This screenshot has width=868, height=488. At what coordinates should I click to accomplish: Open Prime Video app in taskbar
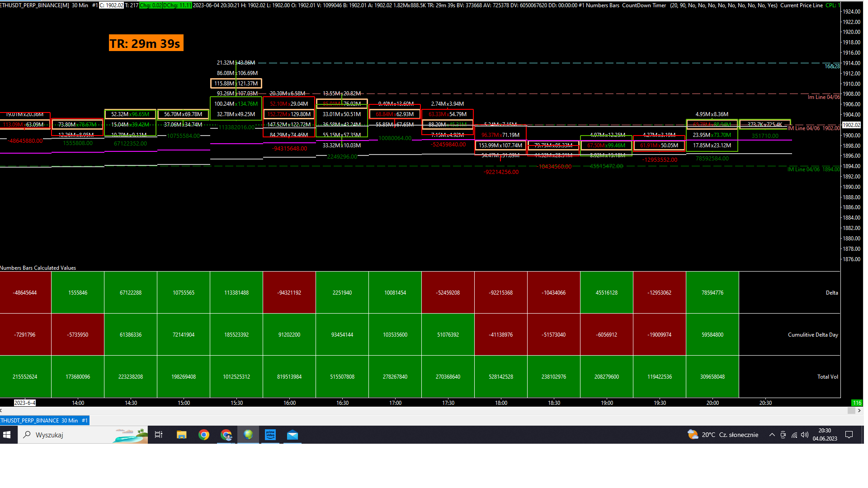[270, 435]
